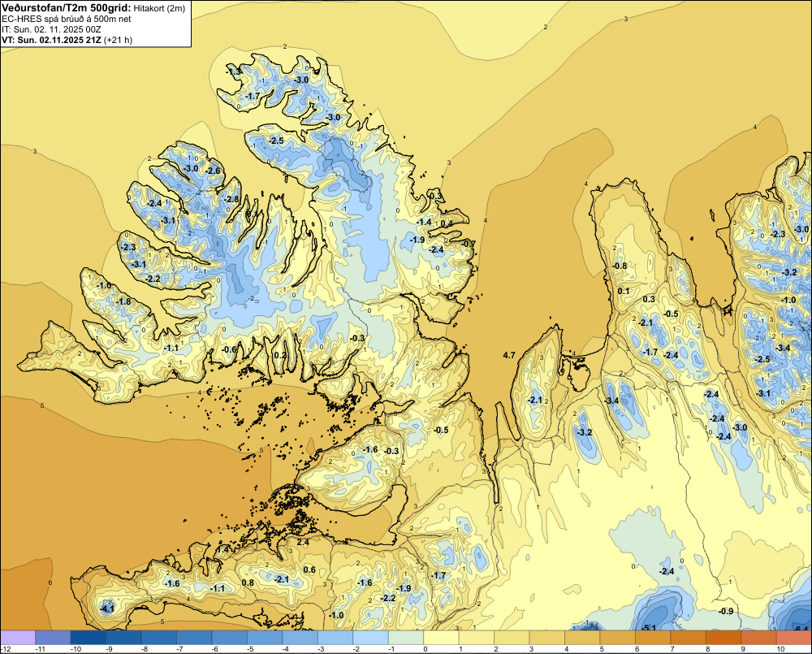Click the -7 label on the legend scale
The height and width of the screenshot is (654, 812).
pos(181,649)
